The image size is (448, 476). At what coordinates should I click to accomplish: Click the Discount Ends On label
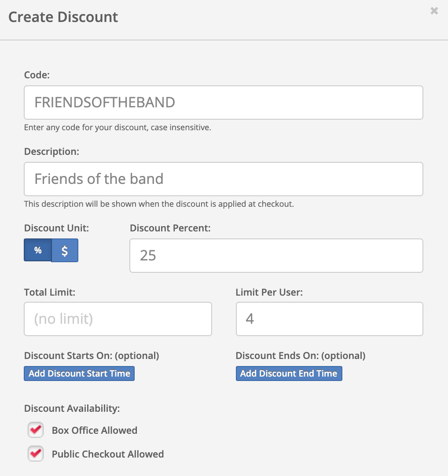(301, 356)
